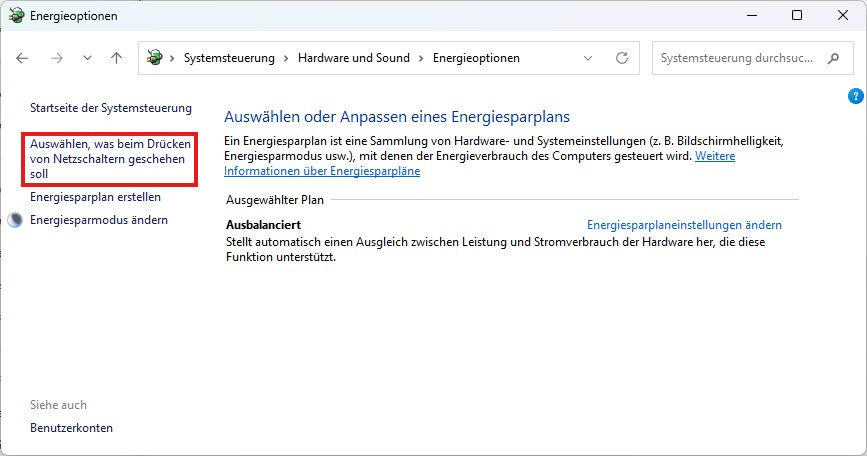Open Netzschalter behavior settings link
Viewport: 867px width, 456px height.
pos(110,159)
